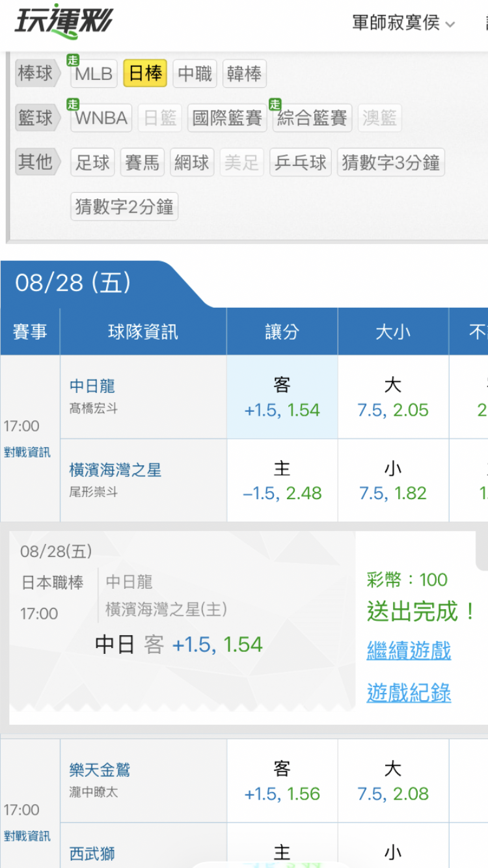Open the 玩運彩 home logo

click(64, 21)
